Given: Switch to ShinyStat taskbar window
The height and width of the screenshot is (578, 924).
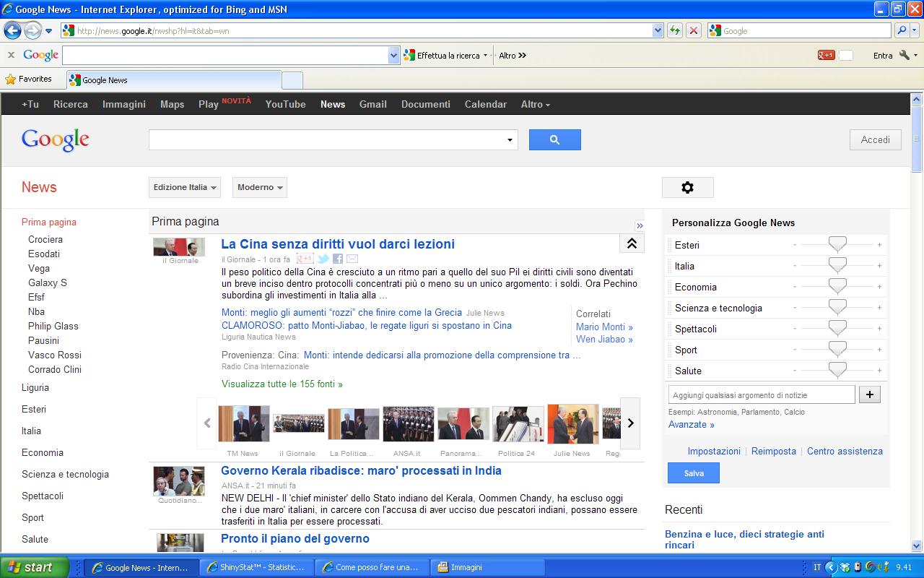Looking at the screenshot, I should point(256,567).
